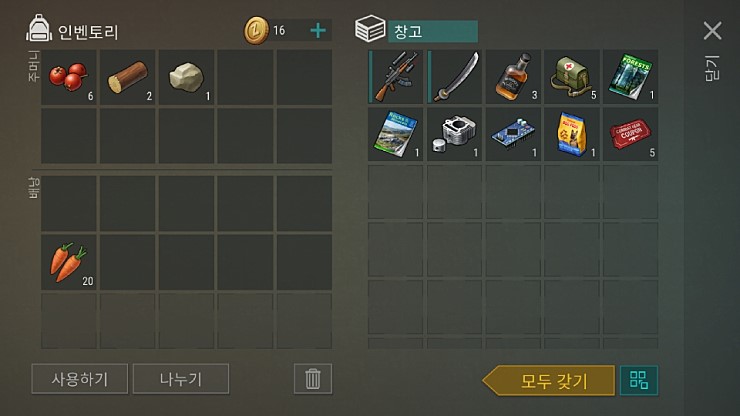Click the 나누기 split button
This screenshot has height=416, width=740.
click(181, 379)
